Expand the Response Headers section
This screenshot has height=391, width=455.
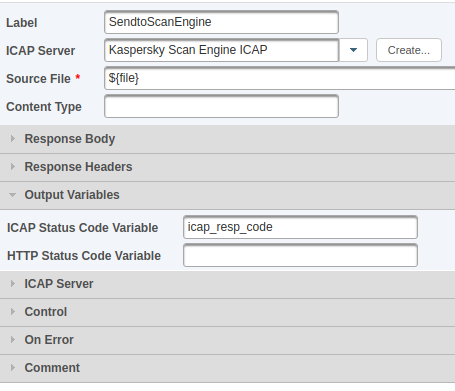[227, 167]
